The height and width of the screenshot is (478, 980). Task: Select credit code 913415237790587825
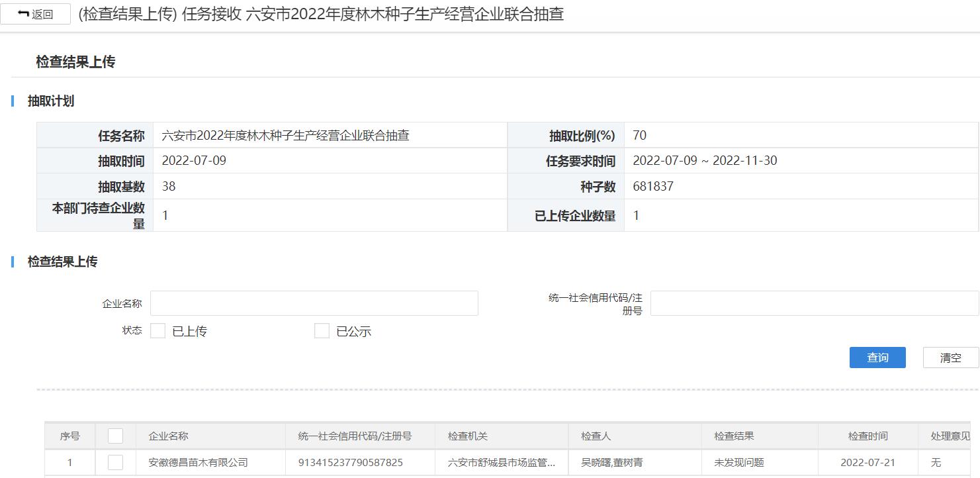tap(351, 463)
